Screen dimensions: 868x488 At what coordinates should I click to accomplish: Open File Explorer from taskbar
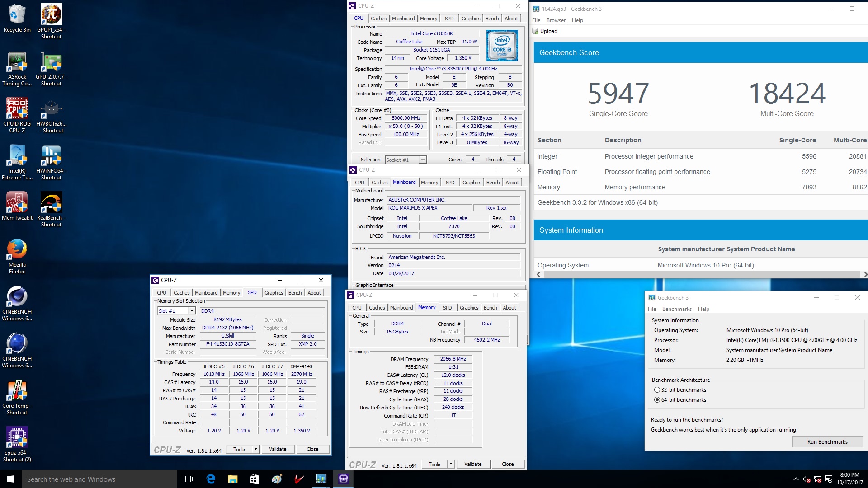pyautogui.click(x=232, y=479)
